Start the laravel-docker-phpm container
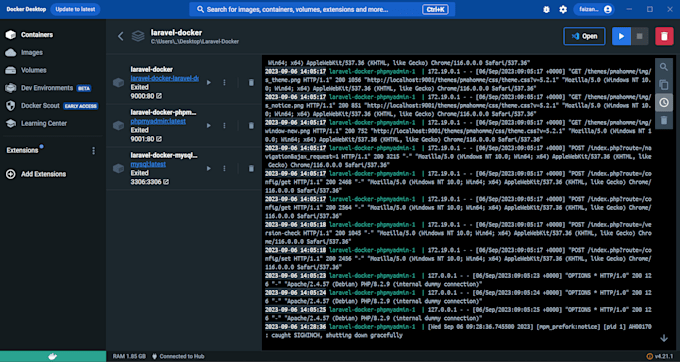The height and width of the screenshot is (362, 680). point(209,126)
